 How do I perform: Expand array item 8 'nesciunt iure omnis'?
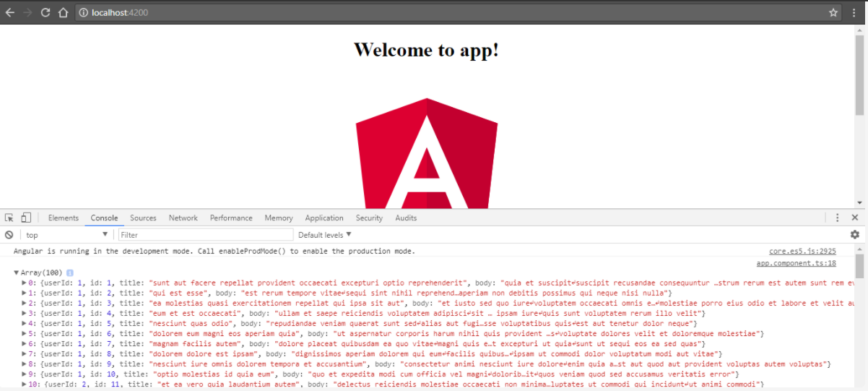25,364
